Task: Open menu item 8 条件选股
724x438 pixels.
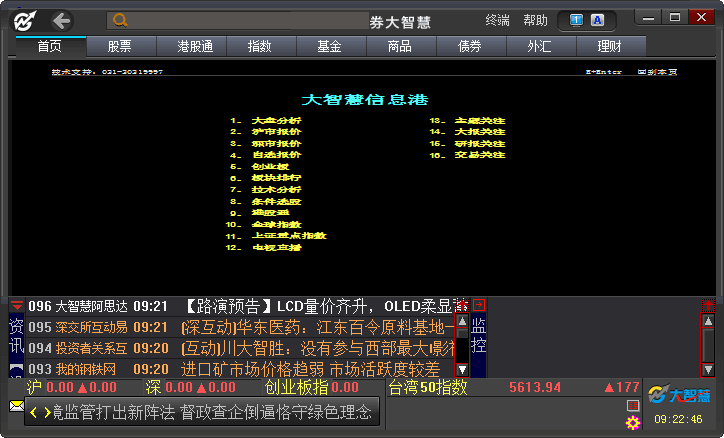Action: click(265, 202)
